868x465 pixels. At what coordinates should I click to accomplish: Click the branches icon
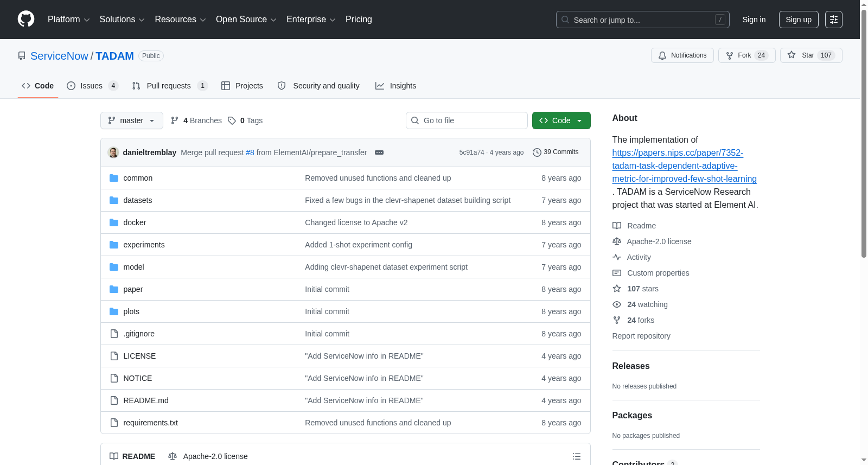pyautogui.click(x=175, y=120)
